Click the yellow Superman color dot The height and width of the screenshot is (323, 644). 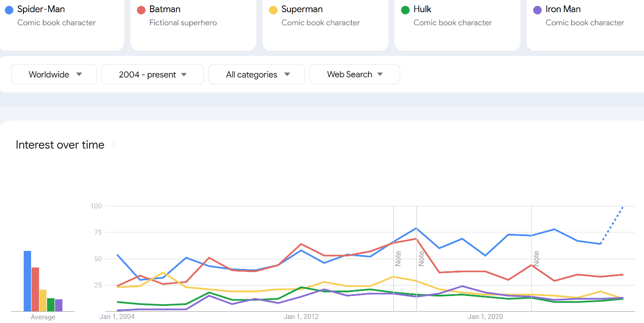(x=273, y=10)
